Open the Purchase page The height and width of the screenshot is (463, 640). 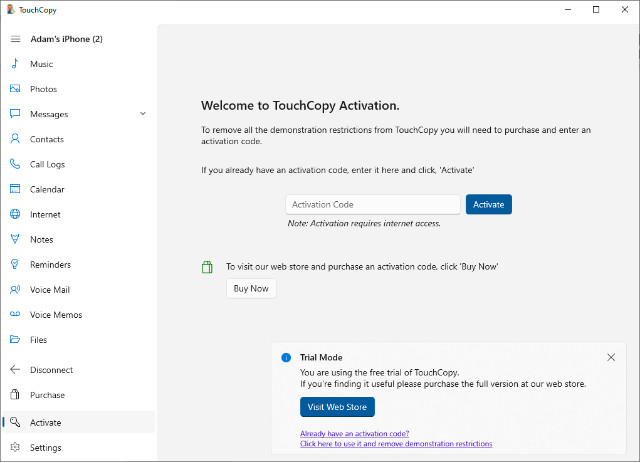coord(79,395)
